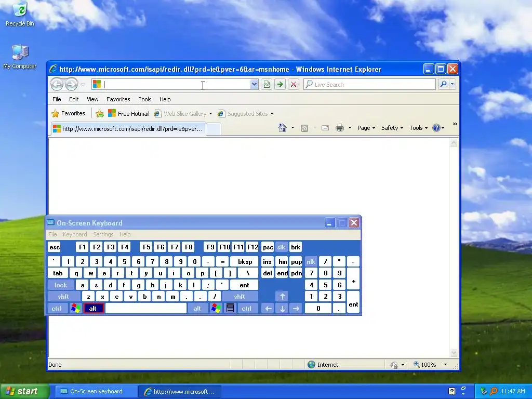Click the up arrow key

coord(282,297)
